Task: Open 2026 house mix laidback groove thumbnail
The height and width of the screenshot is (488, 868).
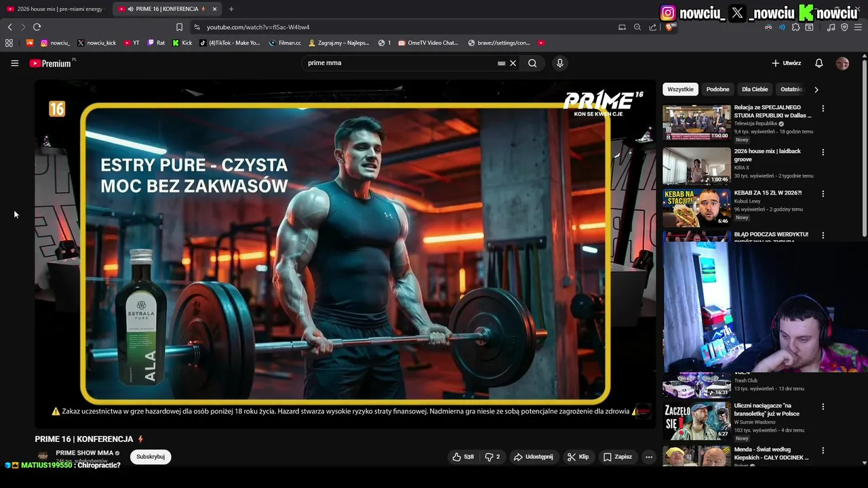Action: click(696, 165)
